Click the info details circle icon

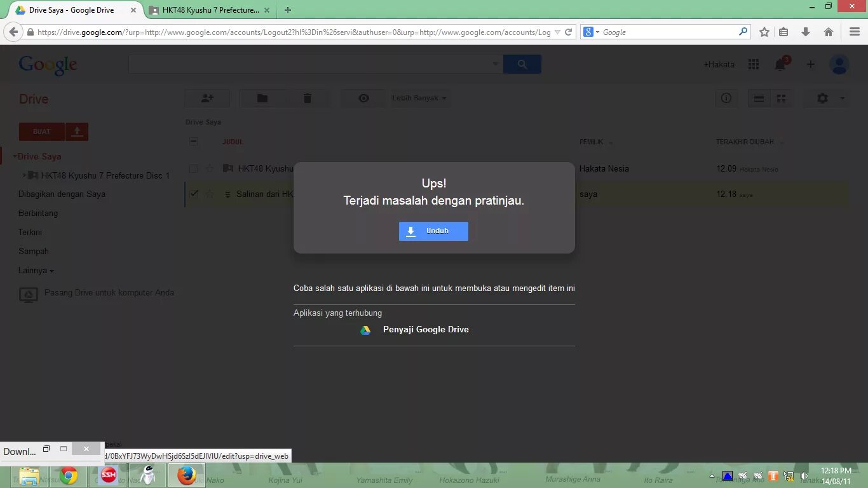coord(726,98)
